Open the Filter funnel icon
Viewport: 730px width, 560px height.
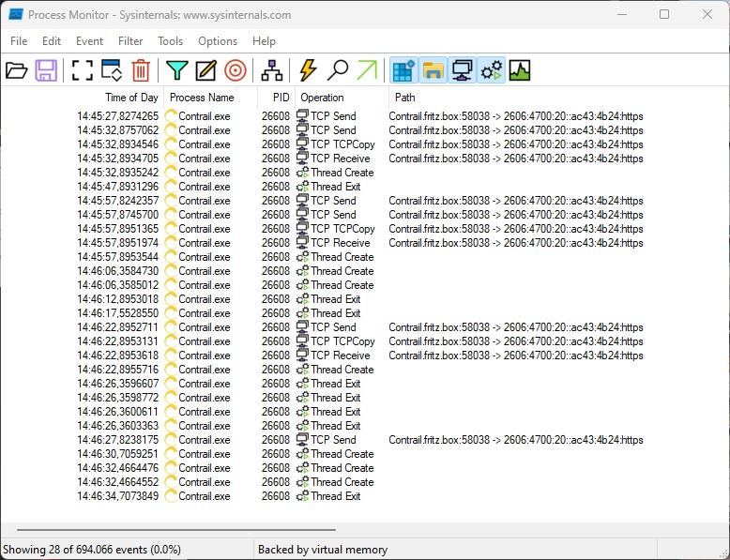click(x=176, y=70)
